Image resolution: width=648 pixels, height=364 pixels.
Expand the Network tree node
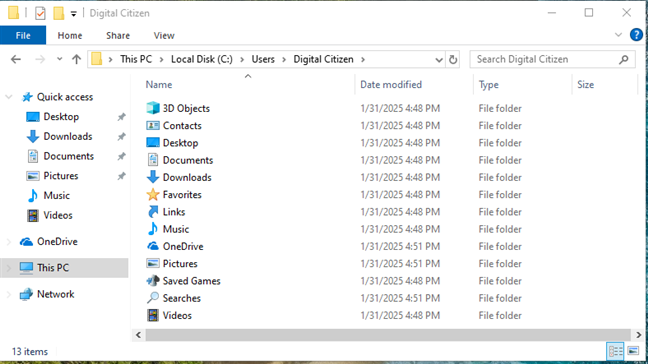coord(9,294)
